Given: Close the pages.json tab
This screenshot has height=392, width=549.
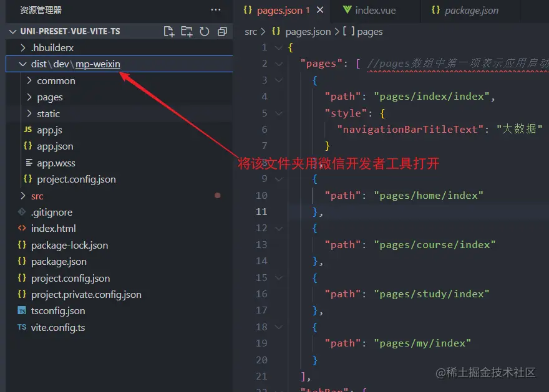Looking at the screenshot, I should coord(320,10).
